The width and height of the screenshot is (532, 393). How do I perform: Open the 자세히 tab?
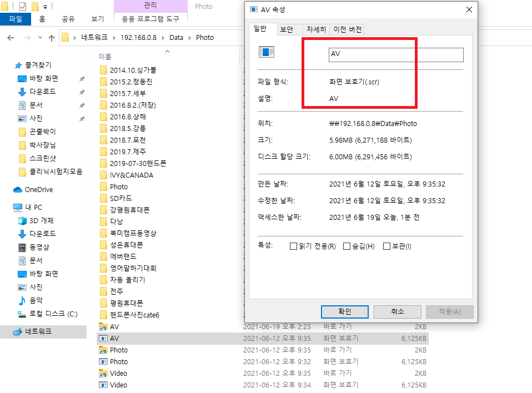pos(316,29)
